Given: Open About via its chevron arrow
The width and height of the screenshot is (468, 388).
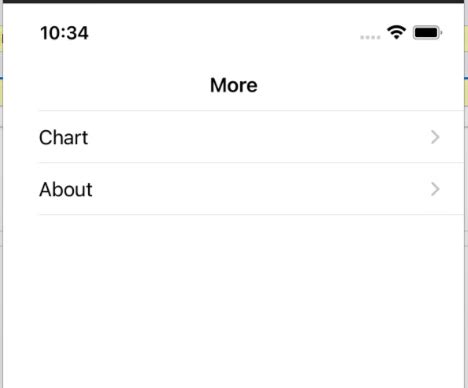Looking at the screenshot, I should click(x=435, y=189).
